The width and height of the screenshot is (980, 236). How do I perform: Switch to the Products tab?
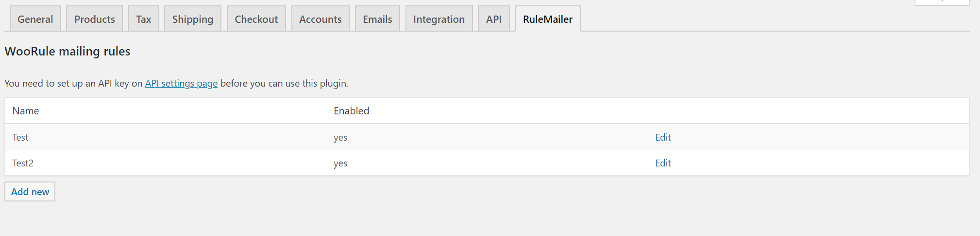(x=95, y=19)
